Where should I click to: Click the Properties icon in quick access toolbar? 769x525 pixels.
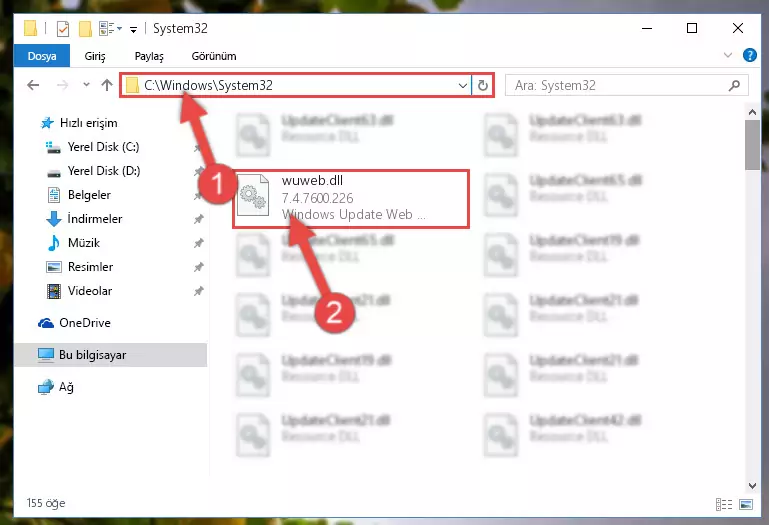click(62, 29)
